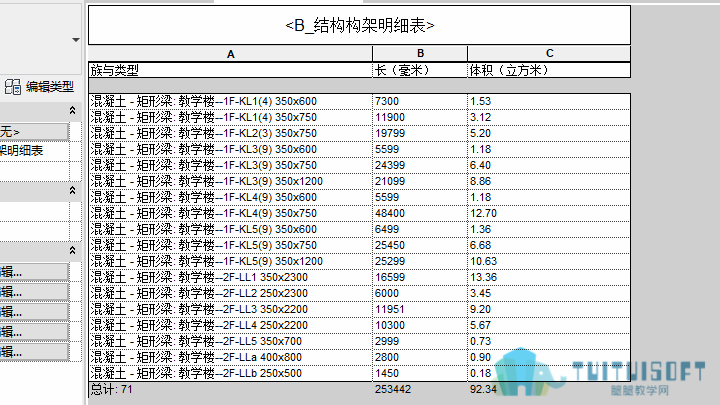
Task: Click volume cell 8.86
Action: [x=549, y=181]
